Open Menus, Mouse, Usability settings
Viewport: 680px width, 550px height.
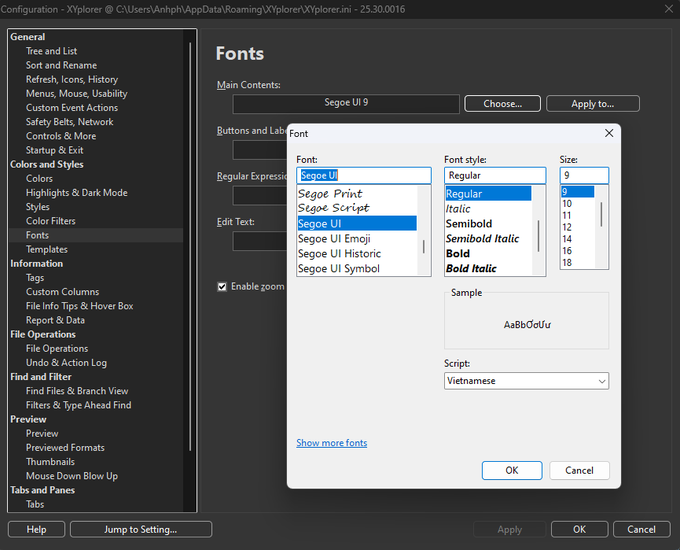click(x=76, y=93)
